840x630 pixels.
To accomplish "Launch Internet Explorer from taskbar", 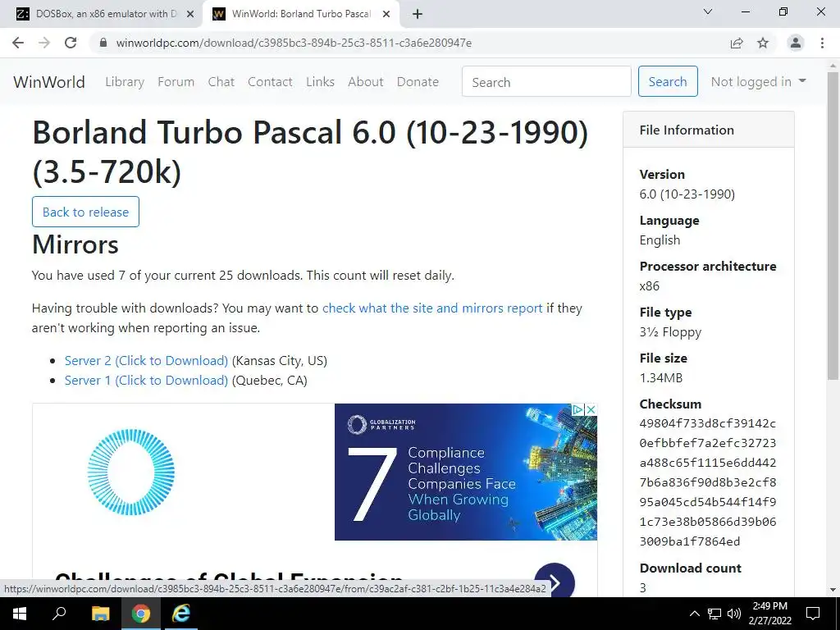I will click(181, 614).
